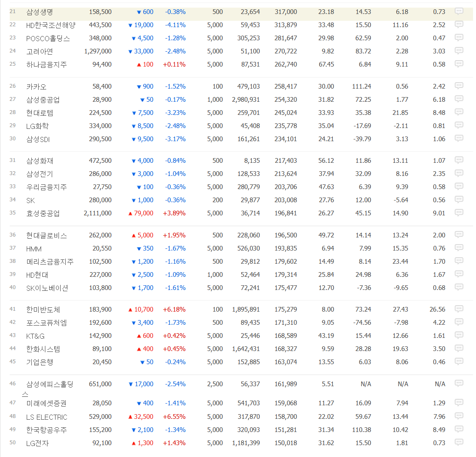Open discussion icon for 한미반도체 row
This screenshot has width=476, height=457.
pyautogui.click(x=459, y=309)
